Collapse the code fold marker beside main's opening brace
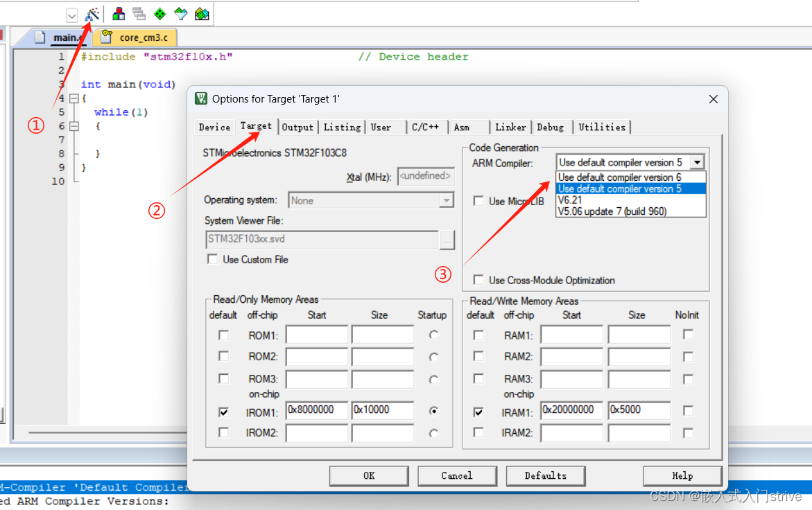Viewport: 812px width, 510px height. point(74,98)
